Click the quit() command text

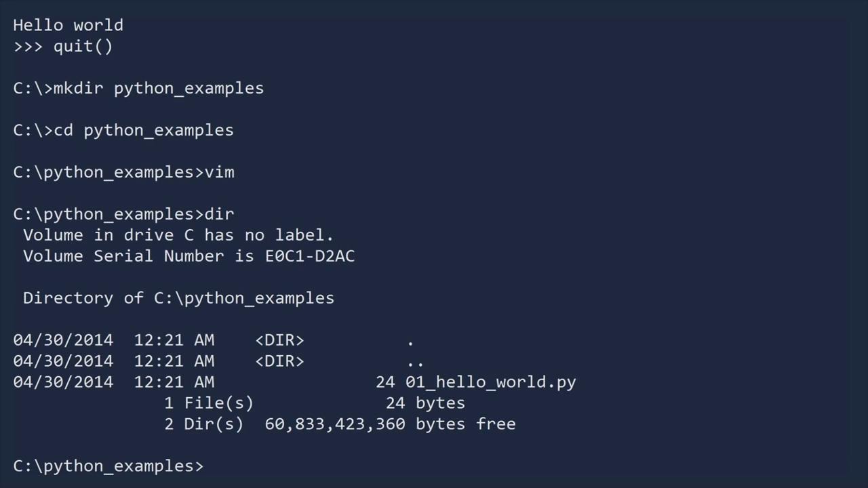coord(83,46)
